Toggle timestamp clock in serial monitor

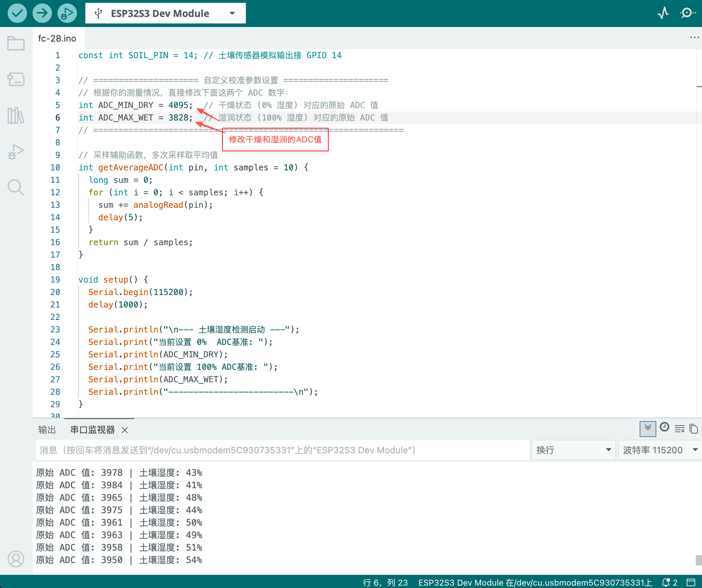pos(664,427)
